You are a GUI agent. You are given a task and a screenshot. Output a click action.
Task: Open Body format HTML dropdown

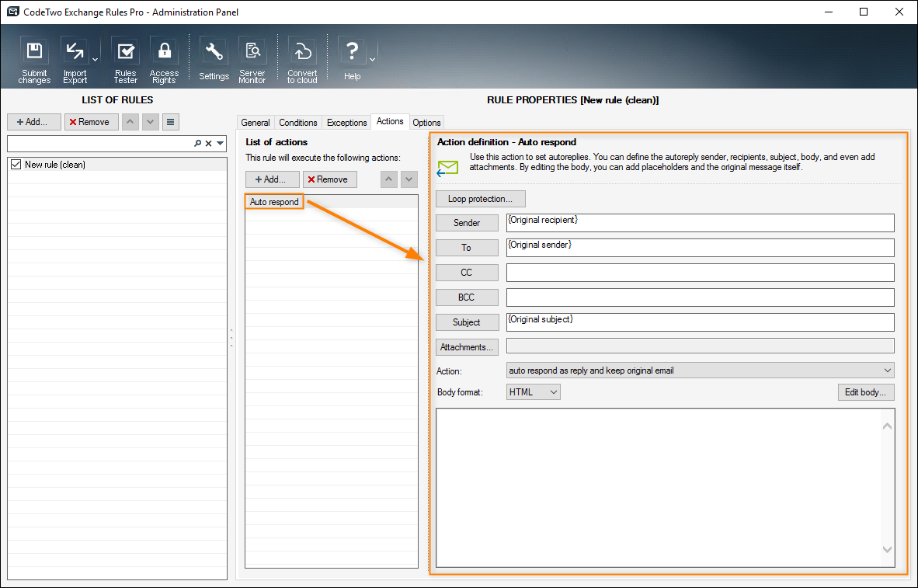tap(533, 391)
